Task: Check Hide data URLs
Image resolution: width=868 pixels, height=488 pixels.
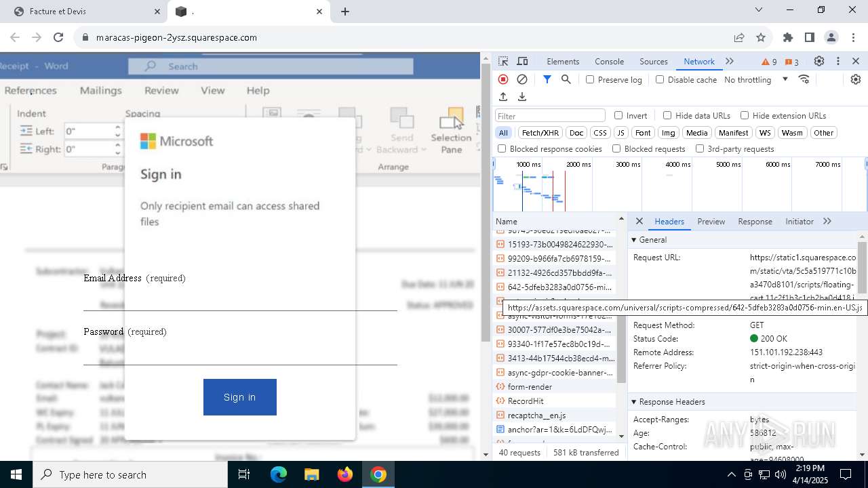Action: tap(667, 115)
